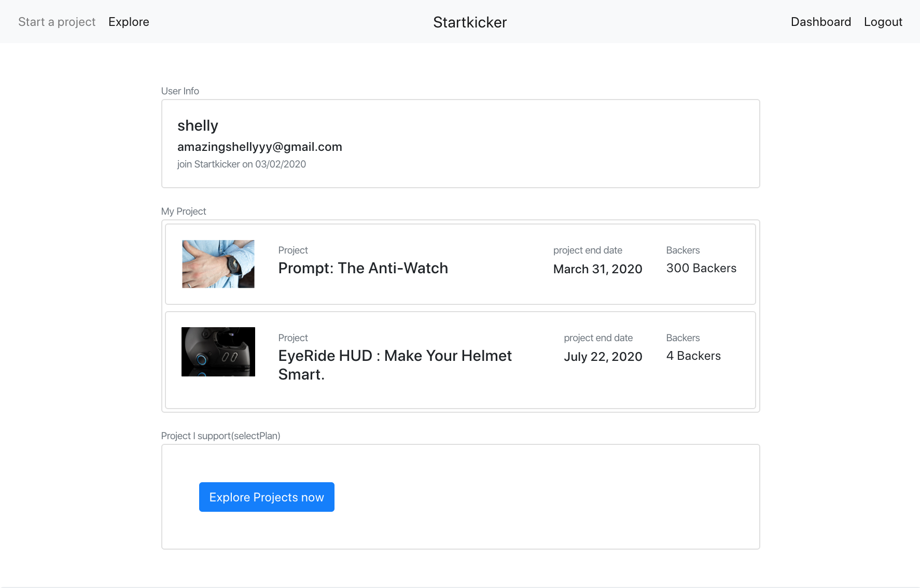Screen dimensions: 920x588
Task: Open the Explore page in navbar
Action: 129,22
